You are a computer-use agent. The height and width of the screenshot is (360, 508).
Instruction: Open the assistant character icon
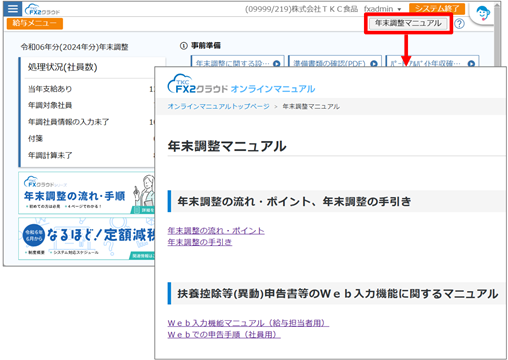pyautogui.click(x=483, y=14)
